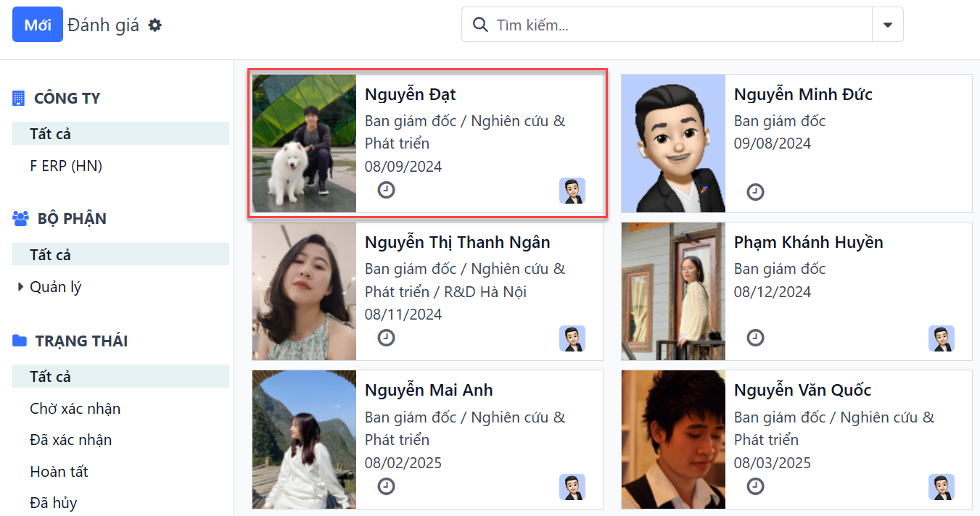Click the name Phạm Khánh Huyền
980x516 pixels.
(x=808, y=243)
